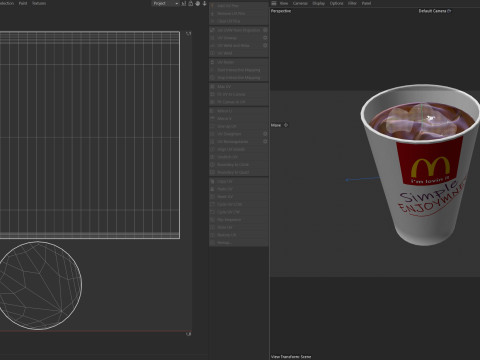Screen dimensions: 480x360
Task: Click the Move tool indicator icon
Action: point(286,125)
